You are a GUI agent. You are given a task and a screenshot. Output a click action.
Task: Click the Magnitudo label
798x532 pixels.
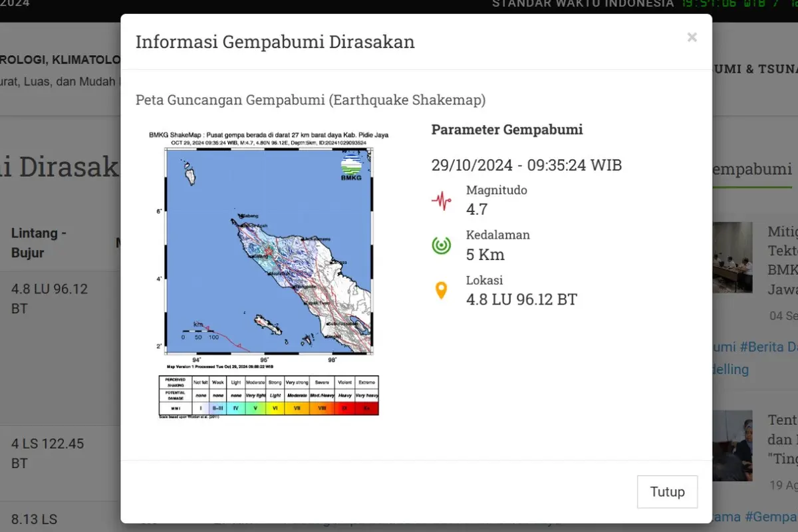pyautogui.click(x=497, y=190)
